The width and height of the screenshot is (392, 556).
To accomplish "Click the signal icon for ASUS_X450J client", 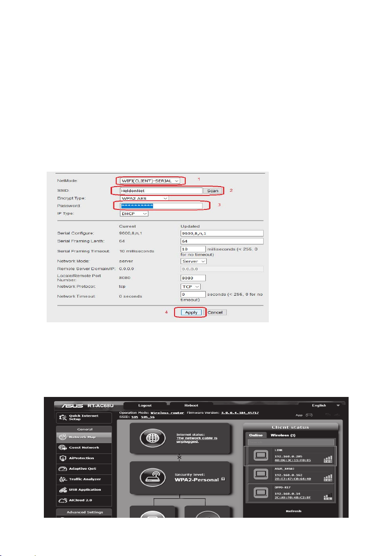I will click(x=328, y=478).
